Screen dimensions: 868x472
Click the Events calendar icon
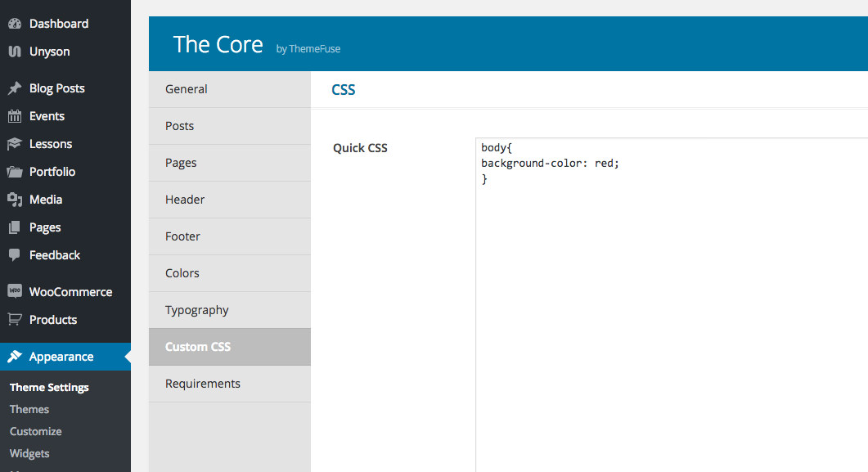click(15, 116)
